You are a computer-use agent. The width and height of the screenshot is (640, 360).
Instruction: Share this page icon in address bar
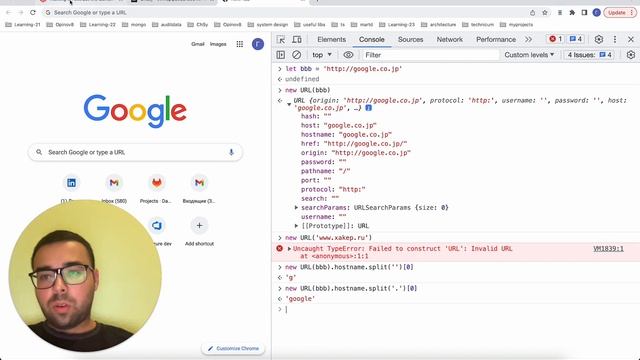(532, 13)
